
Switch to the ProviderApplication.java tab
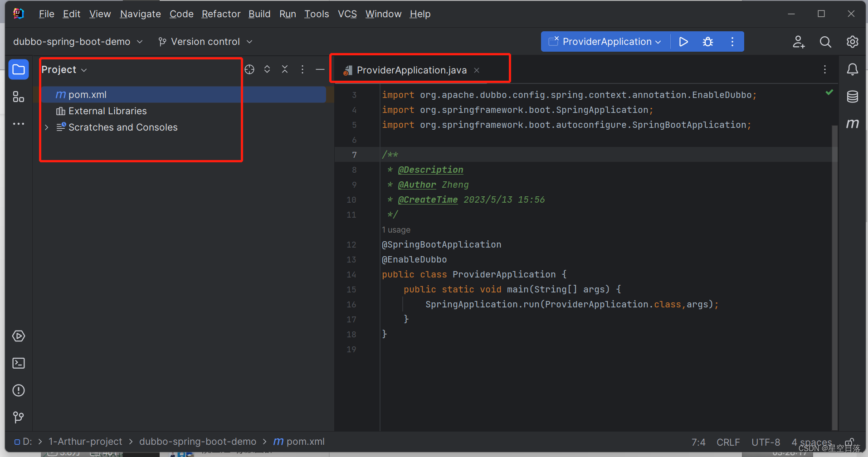click(x=411, y=70)
